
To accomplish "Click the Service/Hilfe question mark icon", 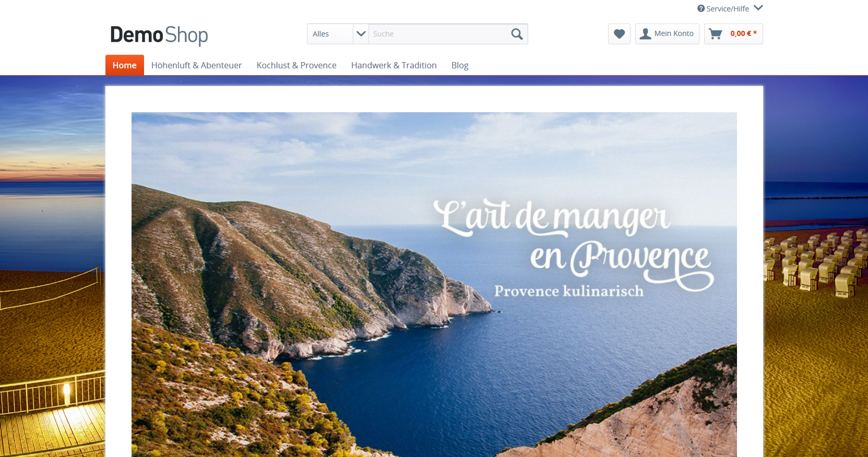I will coord(701,8).
